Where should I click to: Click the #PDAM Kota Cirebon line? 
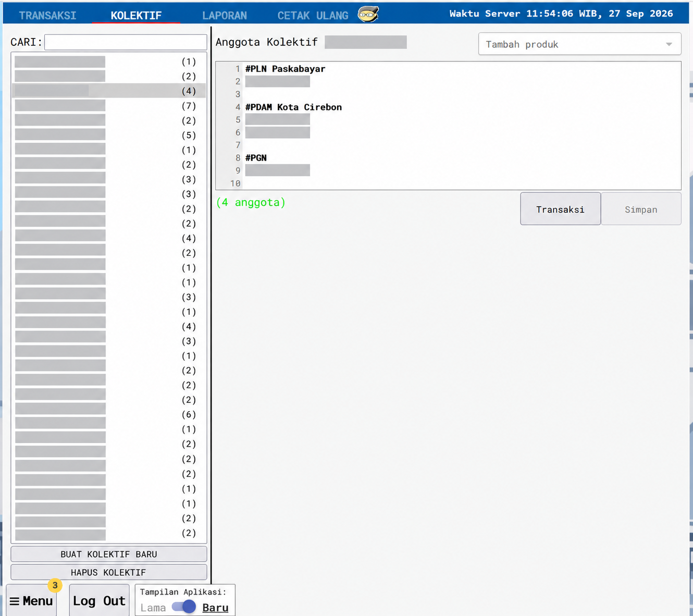click(293, 107)
